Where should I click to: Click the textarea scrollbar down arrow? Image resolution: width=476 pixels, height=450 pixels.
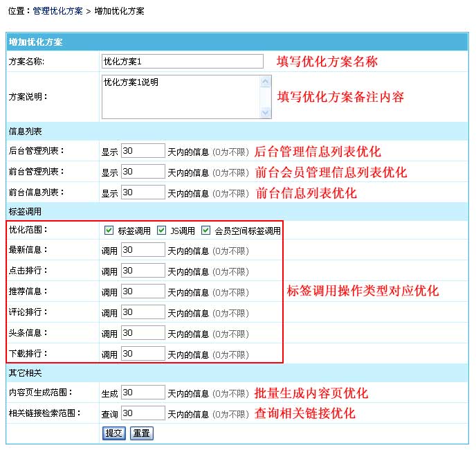click(266, 113)
